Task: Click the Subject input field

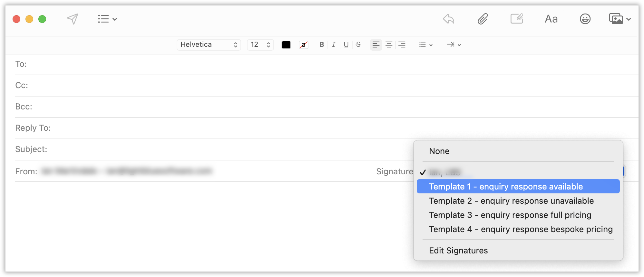Action: click(x=193, y=149)
